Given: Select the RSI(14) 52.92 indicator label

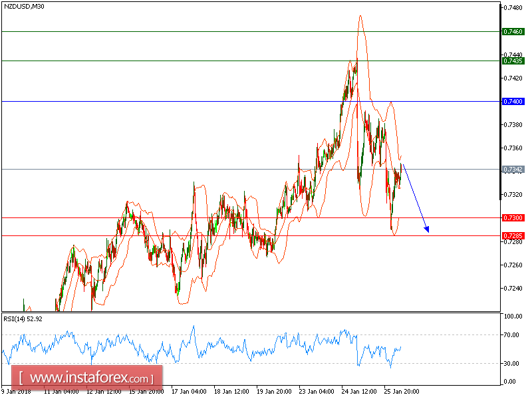Looking at the screenshot, I should [x=23, y=318].
